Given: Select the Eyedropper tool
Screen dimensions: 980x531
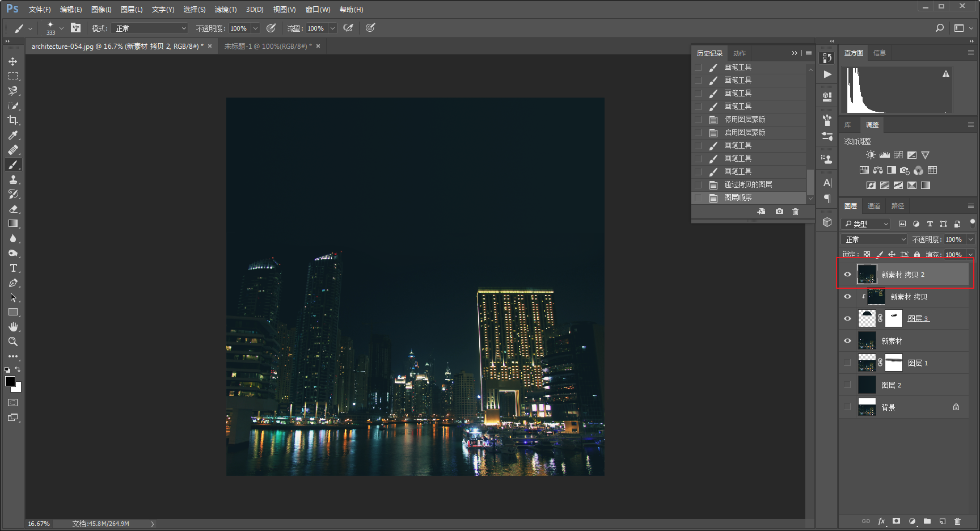Looking at the screenshot, I should [x=13, y=135].
